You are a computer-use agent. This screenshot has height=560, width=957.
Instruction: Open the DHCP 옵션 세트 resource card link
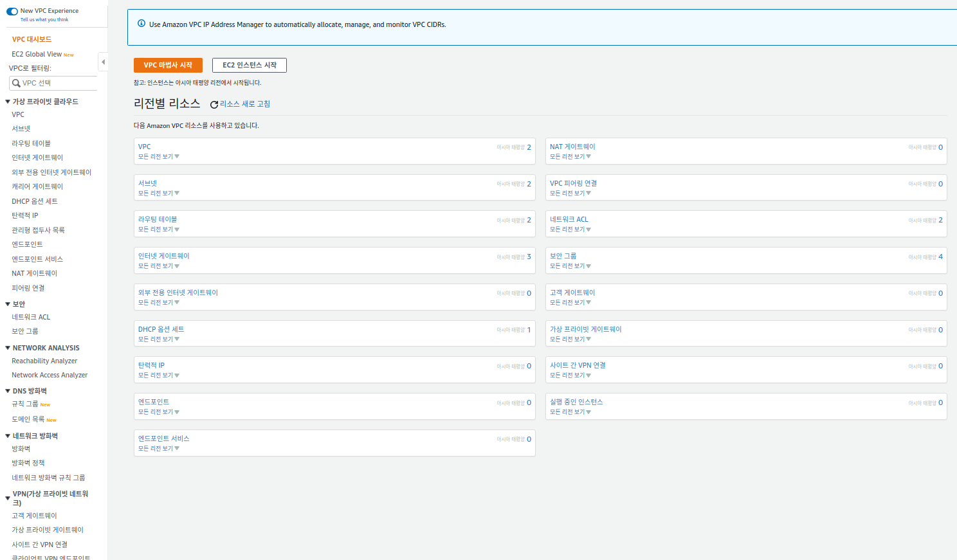pyautogui.click(x=161, y=329)
